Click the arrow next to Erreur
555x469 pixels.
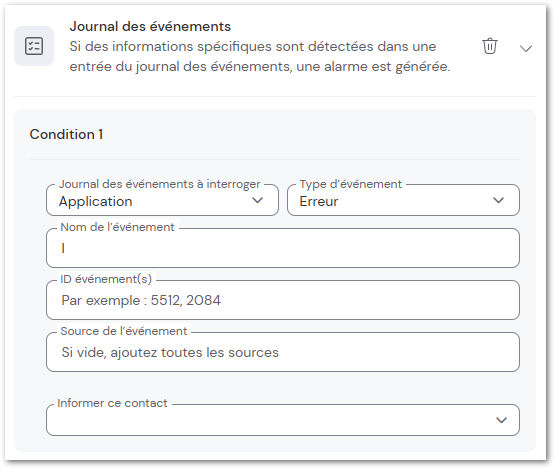(x=498, y=200)
